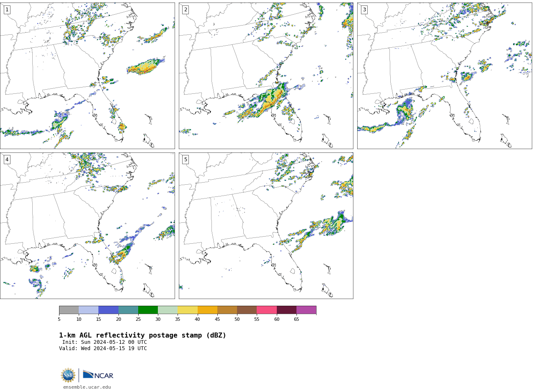536x392 pixels.
Task: Click the panel number 2 label
Action: [x=186, y=10]
